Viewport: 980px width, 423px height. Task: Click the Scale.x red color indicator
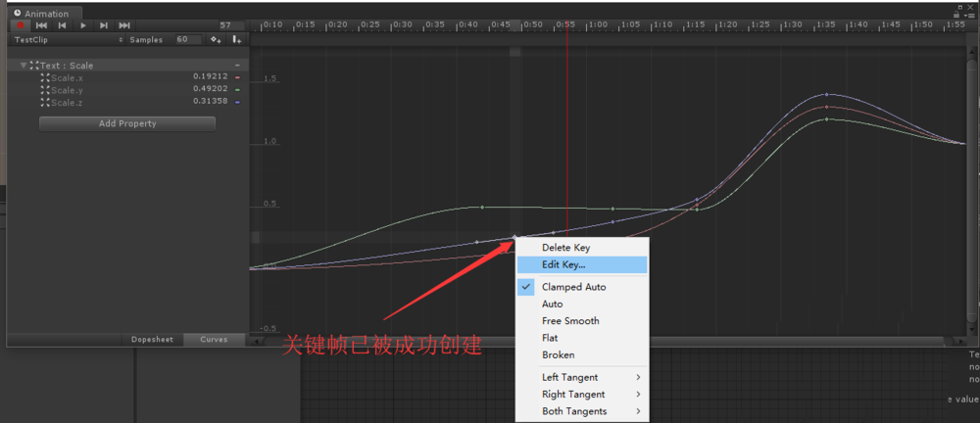coord(237,76)
